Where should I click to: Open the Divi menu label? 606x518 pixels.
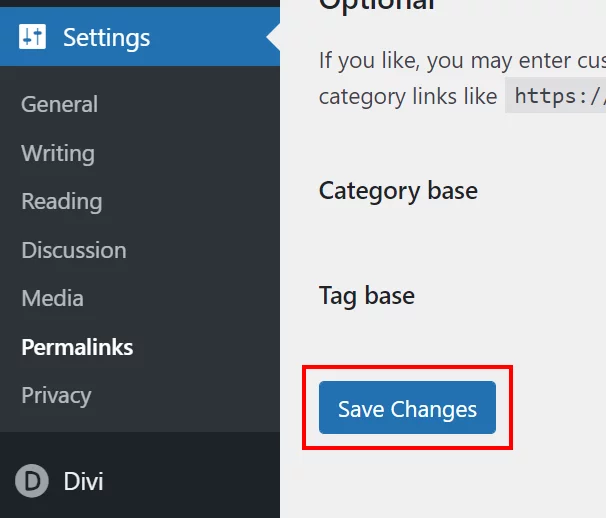coord(83,481)
